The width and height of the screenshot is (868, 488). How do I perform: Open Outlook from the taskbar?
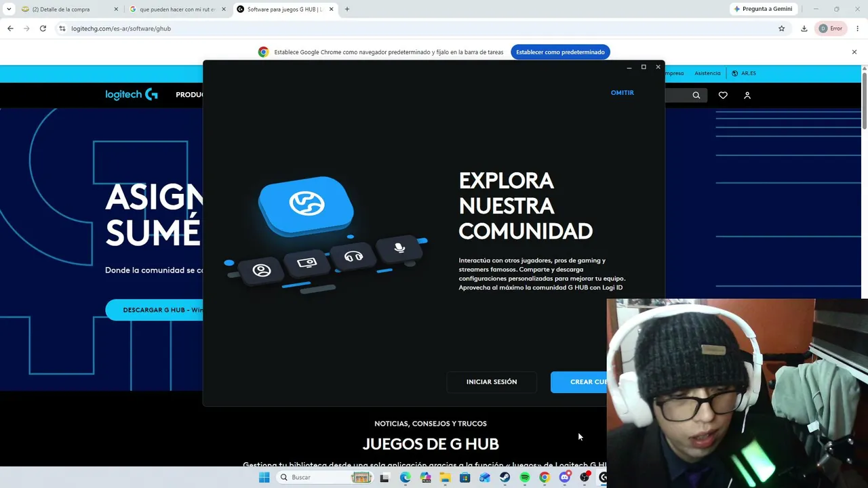[x=484, y=477]
